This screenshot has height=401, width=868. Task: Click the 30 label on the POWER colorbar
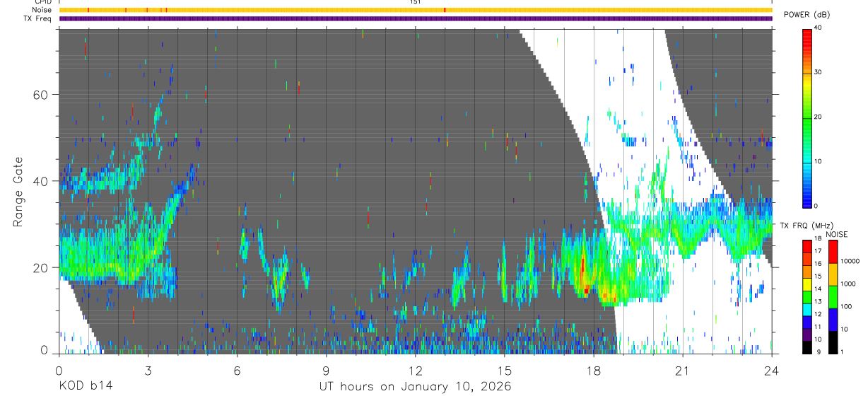(819, 72)
